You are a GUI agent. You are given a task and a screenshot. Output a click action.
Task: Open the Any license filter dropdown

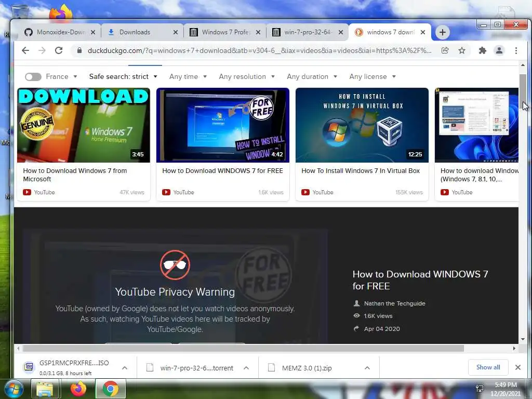pyautogui.click(x=373, y=77)
